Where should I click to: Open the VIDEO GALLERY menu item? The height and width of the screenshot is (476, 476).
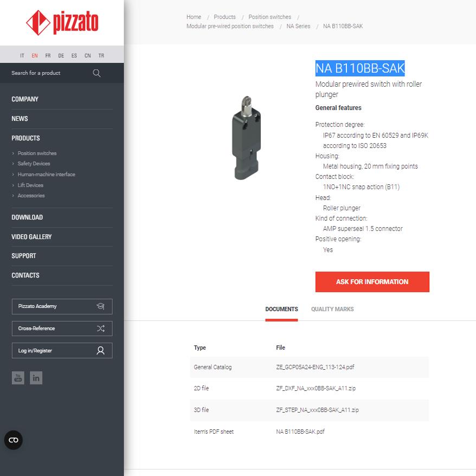click(31, 237)
